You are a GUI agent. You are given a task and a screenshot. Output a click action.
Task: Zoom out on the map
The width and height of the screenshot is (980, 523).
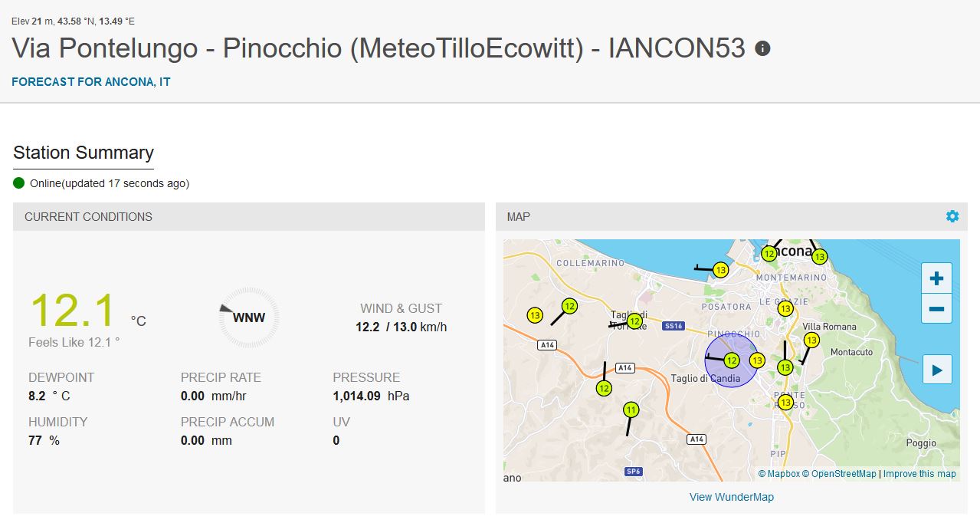coord(936,309)
